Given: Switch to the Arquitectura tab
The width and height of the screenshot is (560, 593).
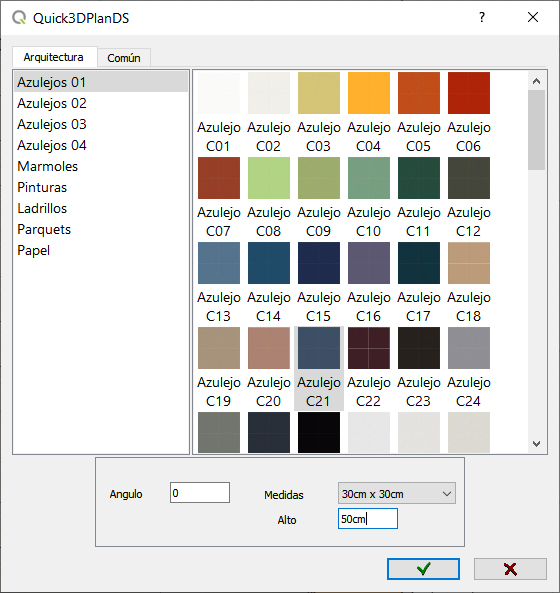Looking at the screenshot, I should click(x=54, y=57).
